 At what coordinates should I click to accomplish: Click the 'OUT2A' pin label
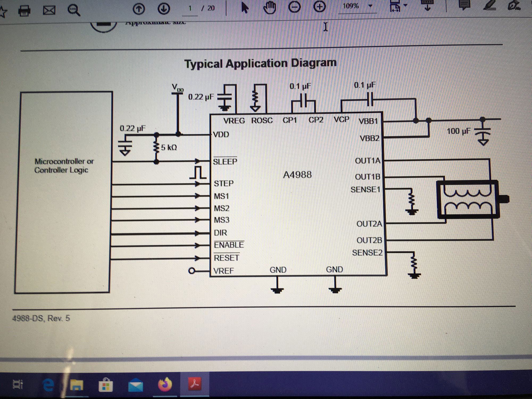click(369, 224)
